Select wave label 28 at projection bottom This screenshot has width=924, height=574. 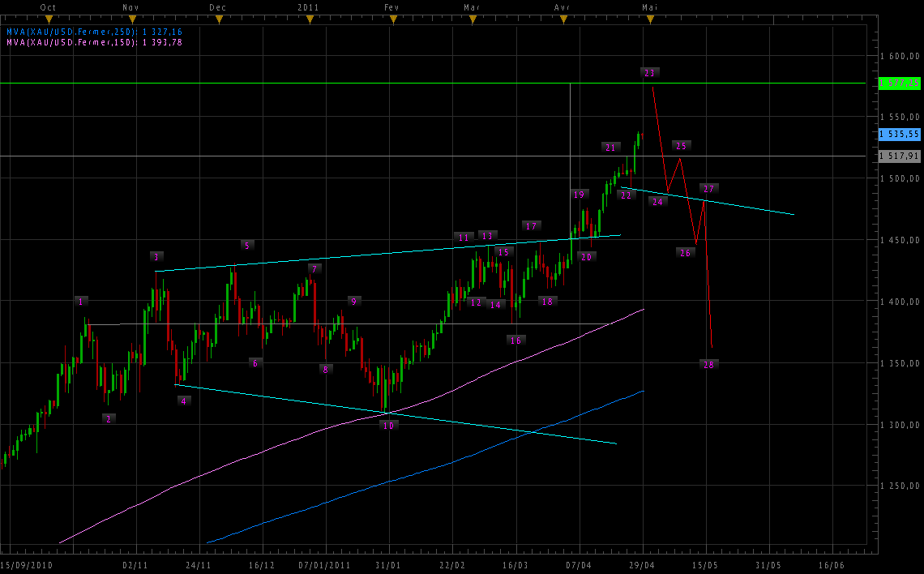click(x=709, y=365)
